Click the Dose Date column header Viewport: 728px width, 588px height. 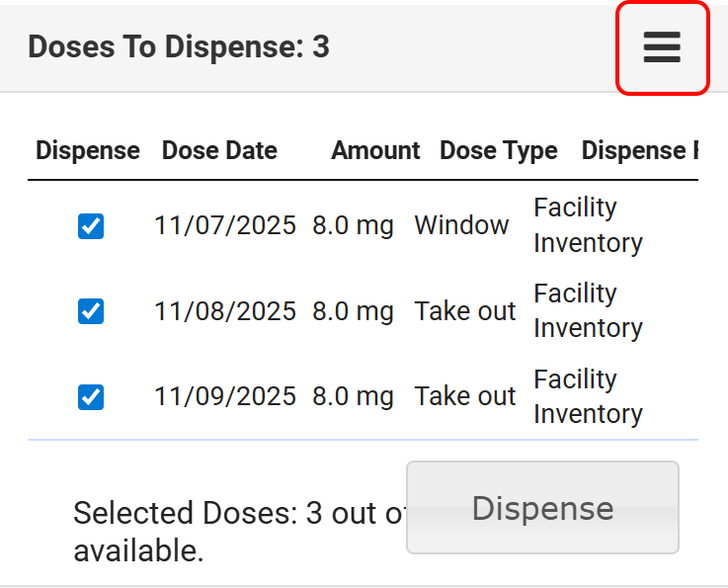219,151
